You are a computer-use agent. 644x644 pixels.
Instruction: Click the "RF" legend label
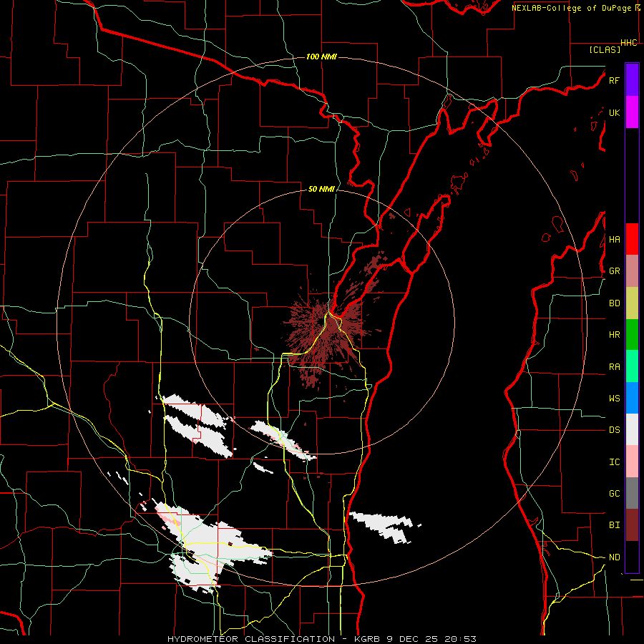pos(614,80)
